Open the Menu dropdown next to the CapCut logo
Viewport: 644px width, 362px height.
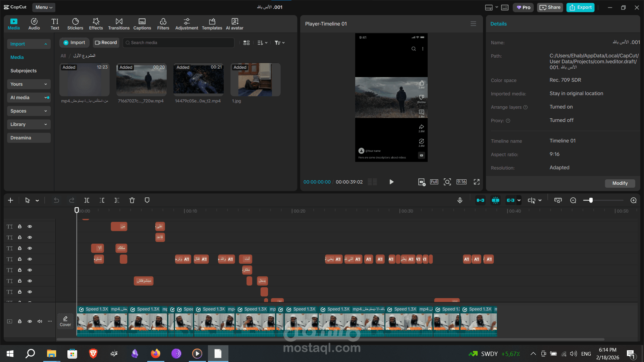pos(44,7)
